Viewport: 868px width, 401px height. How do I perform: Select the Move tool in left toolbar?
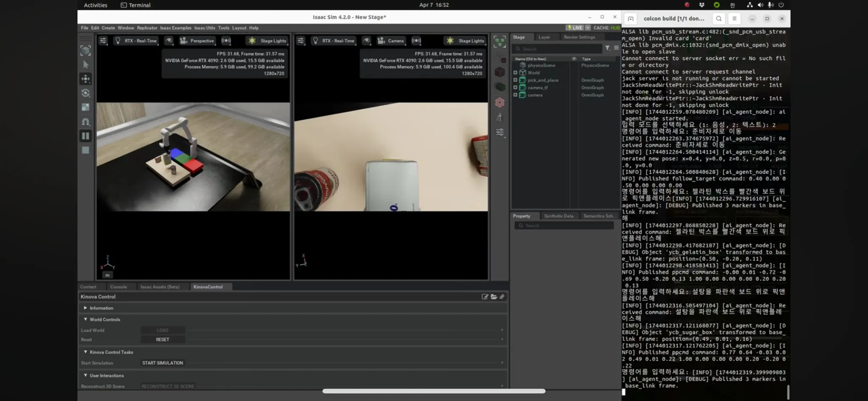tap(86, 79)
